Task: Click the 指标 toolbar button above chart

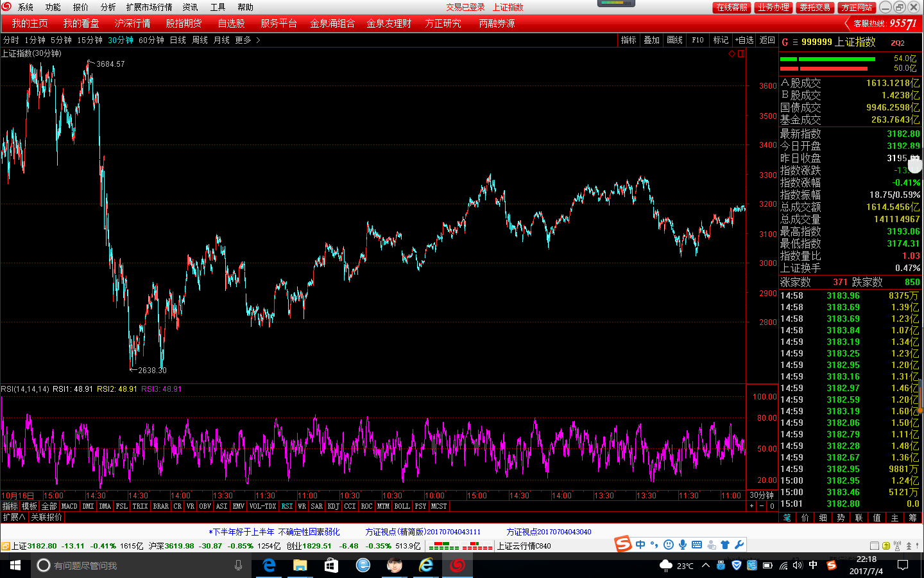Action: coord(628,40)
